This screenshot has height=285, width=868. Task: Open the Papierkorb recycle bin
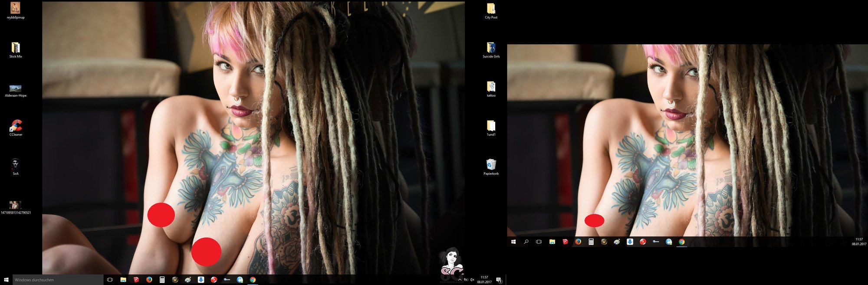(491, 165)
